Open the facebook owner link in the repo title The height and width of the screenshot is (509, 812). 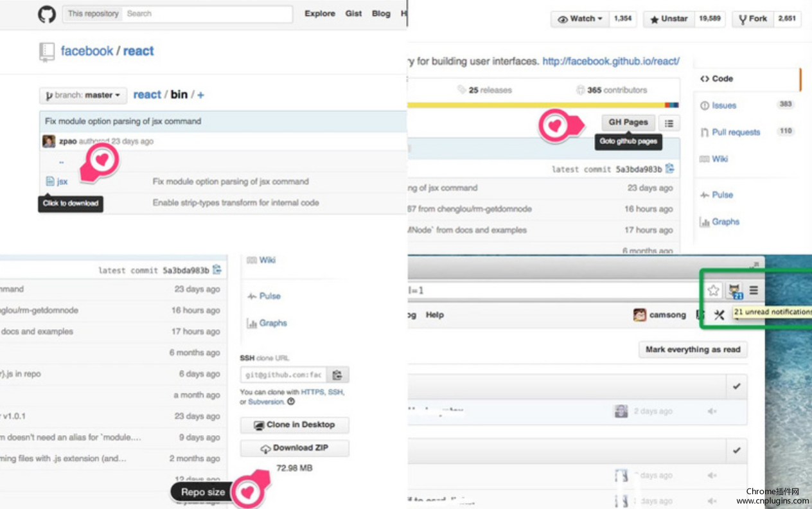87,51
